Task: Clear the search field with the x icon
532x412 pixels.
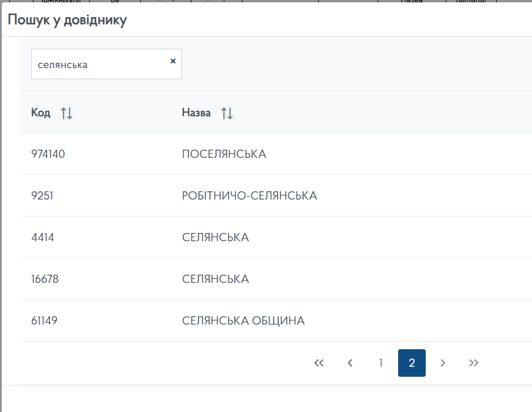Action: (x=173, y=61)
